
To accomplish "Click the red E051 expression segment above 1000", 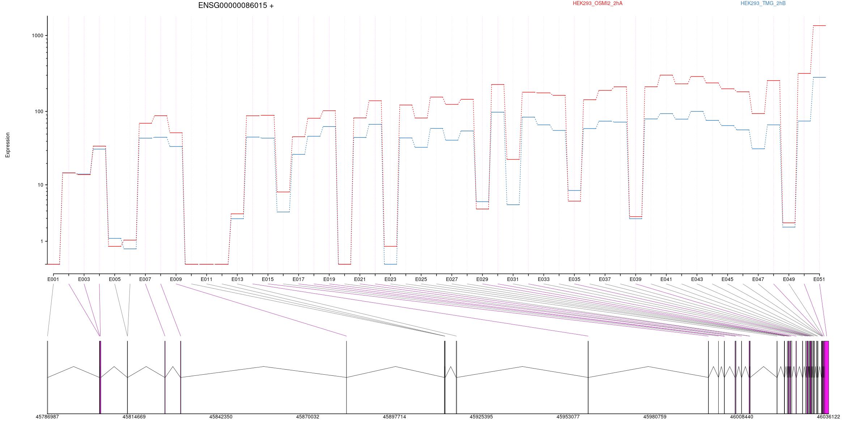I will [820, 26].
